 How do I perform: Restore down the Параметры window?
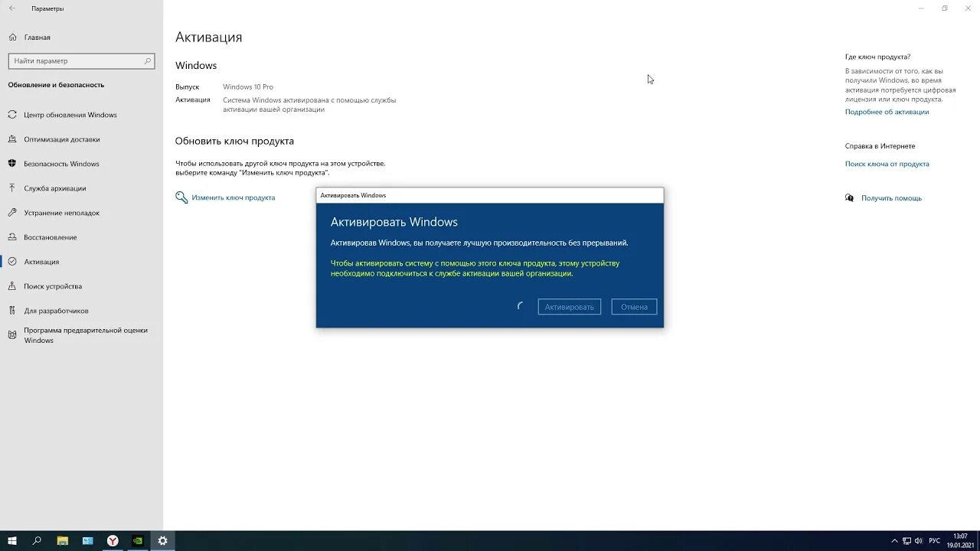pyautogui.click(x=945, y=8)
